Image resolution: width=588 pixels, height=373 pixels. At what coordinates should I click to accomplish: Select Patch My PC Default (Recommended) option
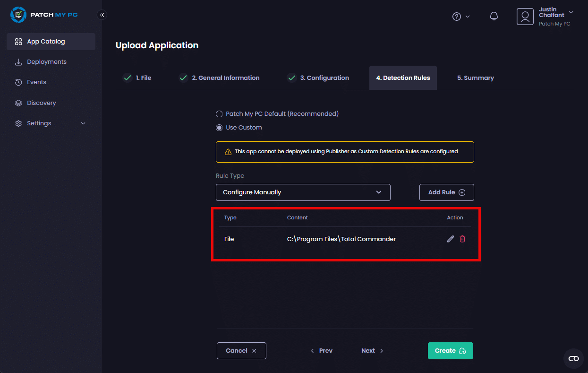[219, 114]
